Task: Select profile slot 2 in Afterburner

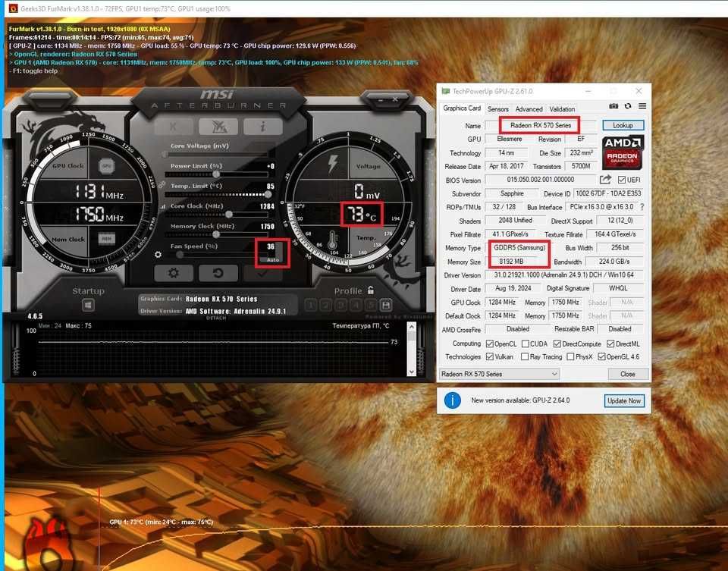Action: (x=326, y=305)
